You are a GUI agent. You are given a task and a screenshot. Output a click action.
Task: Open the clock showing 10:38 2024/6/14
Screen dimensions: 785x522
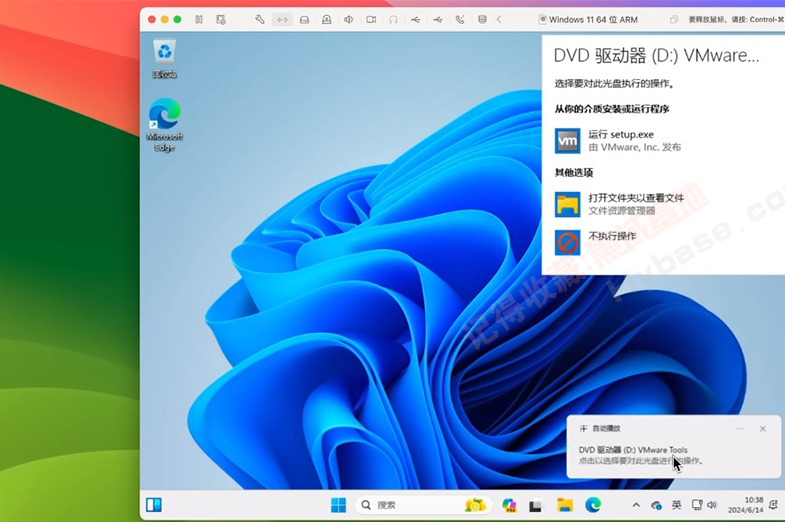tap(745, 505)
